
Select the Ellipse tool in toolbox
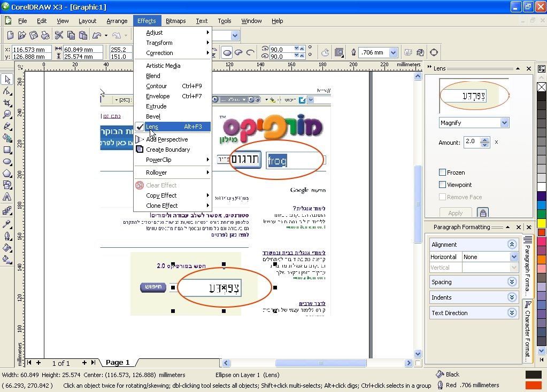coord(7,161)
